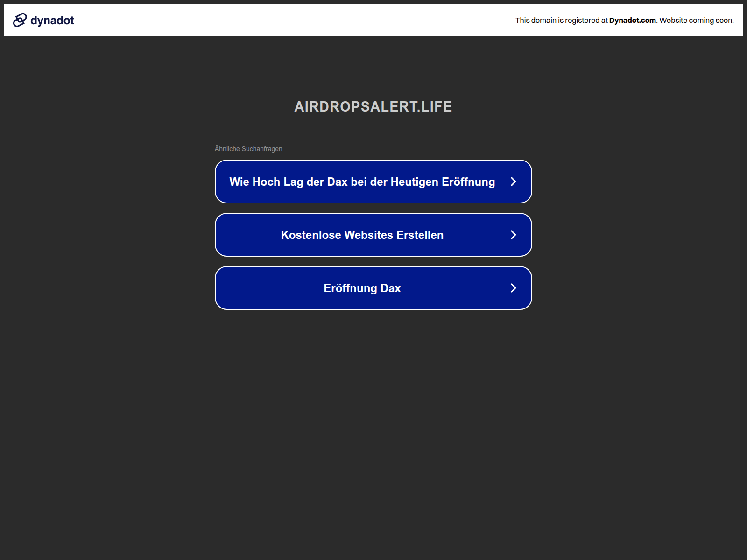Click empty middle of white header bar

[294, 20]
